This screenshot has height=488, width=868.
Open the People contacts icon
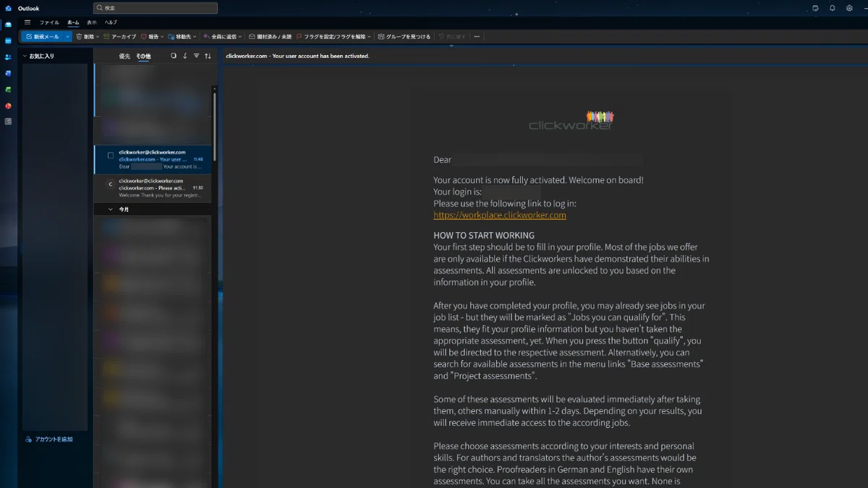(x=8, y=57)
